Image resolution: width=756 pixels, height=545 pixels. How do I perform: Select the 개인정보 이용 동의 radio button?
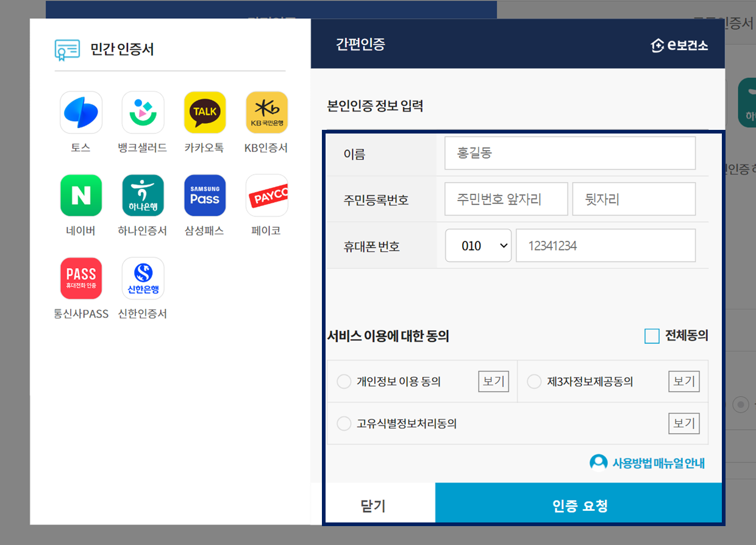(343, 381)
